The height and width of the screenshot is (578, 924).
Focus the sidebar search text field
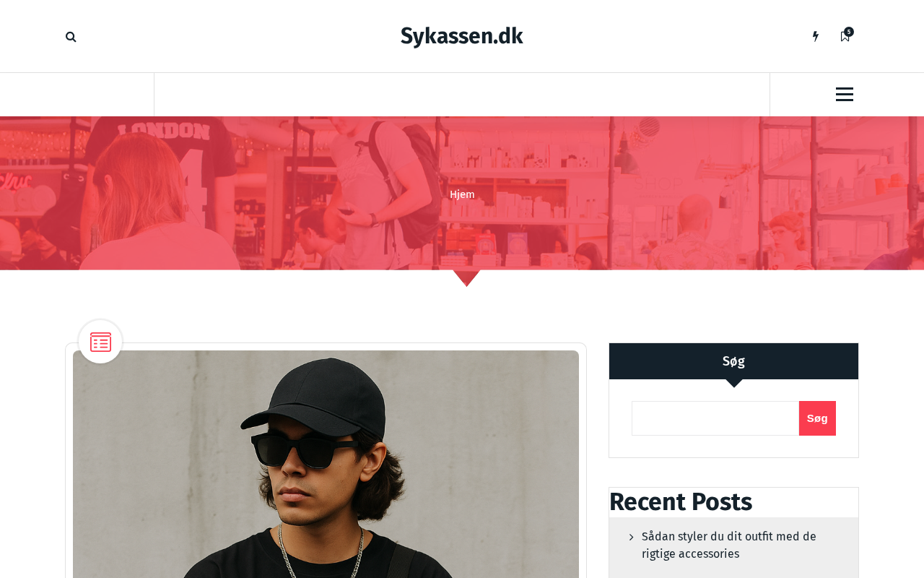point(715,418)
